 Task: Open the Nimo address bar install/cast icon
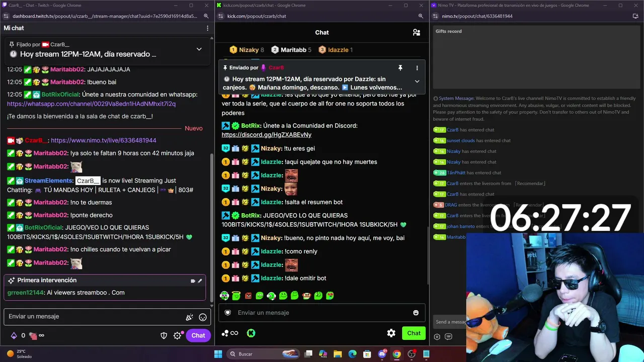pos(635,16)
